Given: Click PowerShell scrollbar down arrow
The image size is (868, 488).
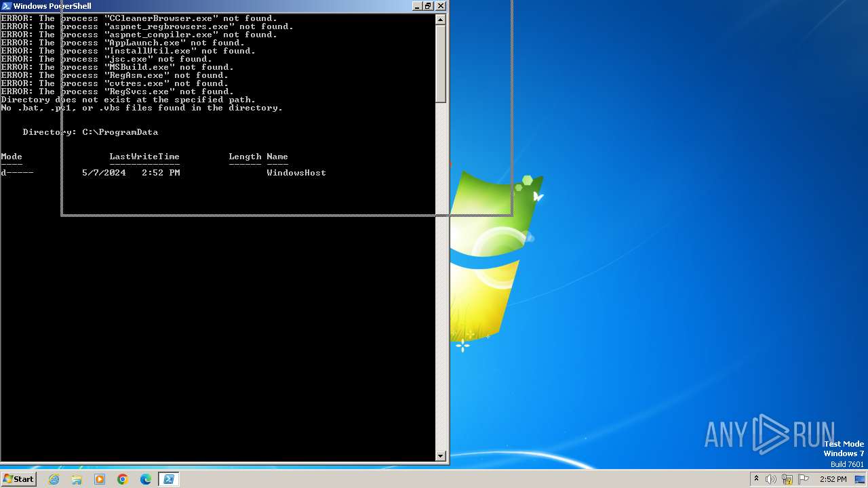Looking at the screenshot, I should click(441, 456).
